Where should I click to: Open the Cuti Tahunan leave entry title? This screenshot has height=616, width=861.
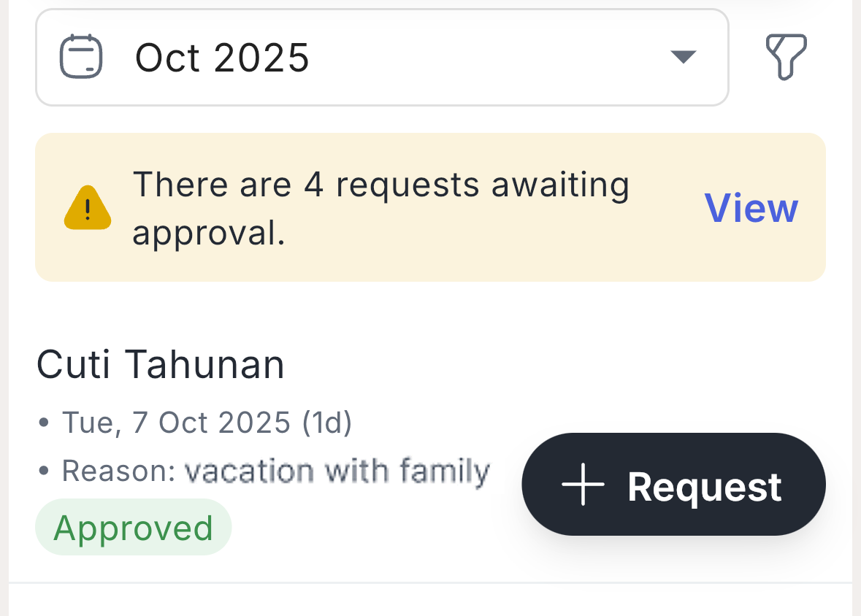tap(161, 364)
